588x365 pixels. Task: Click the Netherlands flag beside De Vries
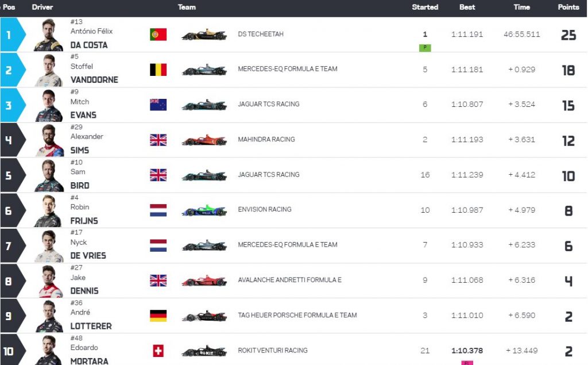click(158, 245)
